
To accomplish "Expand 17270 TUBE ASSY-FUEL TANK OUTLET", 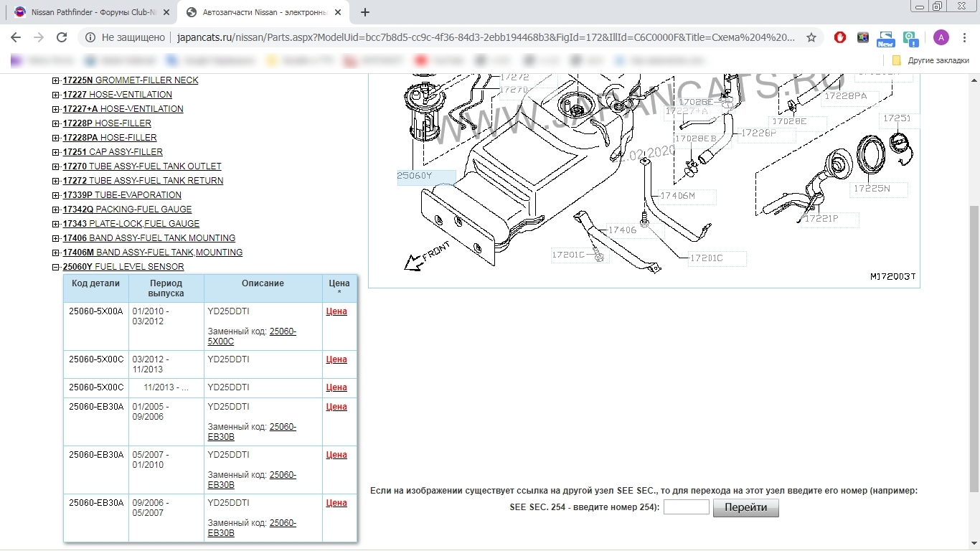I will coord(56,166).
